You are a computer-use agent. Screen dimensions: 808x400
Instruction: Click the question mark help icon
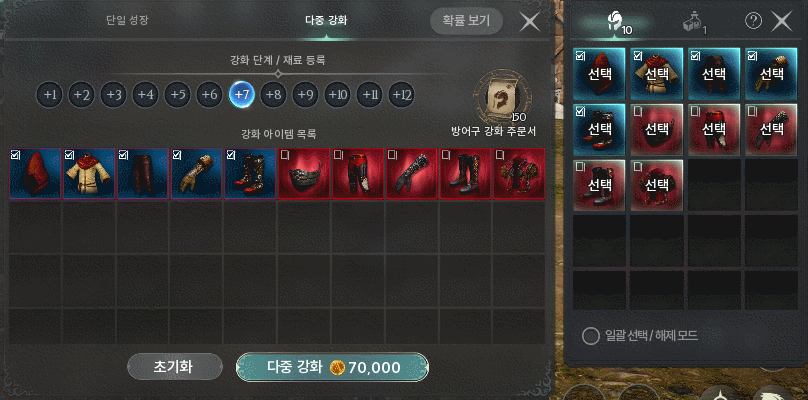[x=753, y=21]
